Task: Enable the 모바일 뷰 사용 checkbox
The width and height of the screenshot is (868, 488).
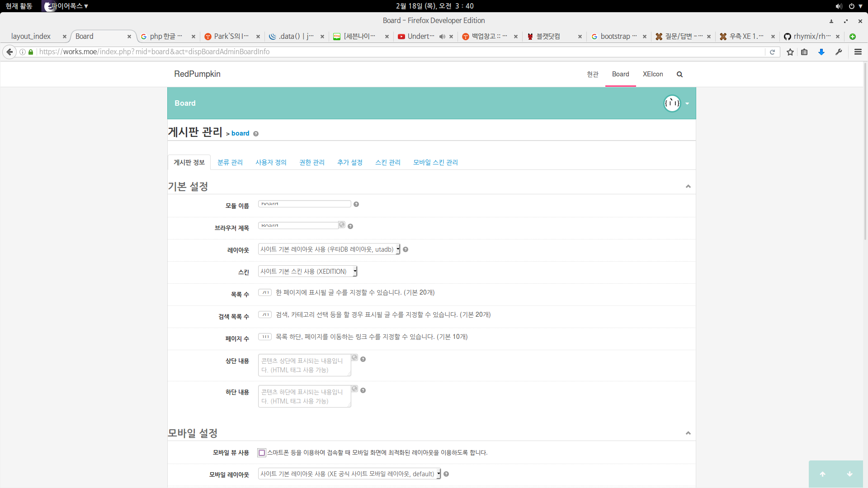Action: pyautogui.click(x=261, y=452)
